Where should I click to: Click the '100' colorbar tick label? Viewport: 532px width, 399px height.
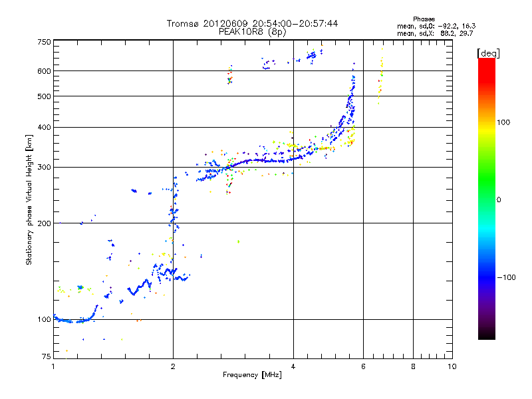pos(503,122)
